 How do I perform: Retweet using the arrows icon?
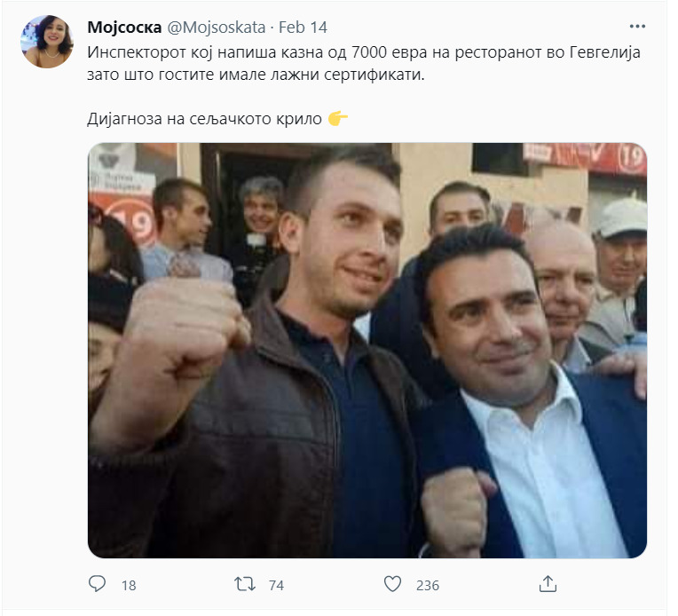click(x=245, y=584)
